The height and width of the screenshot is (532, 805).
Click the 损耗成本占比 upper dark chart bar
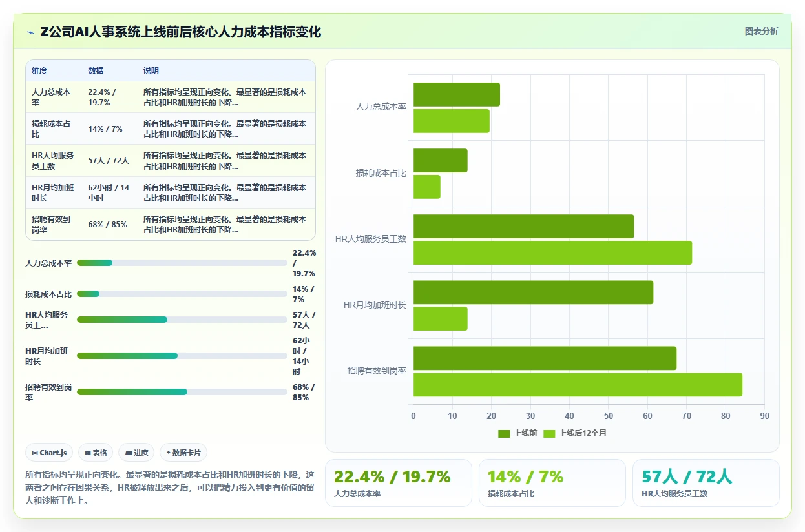440,161
